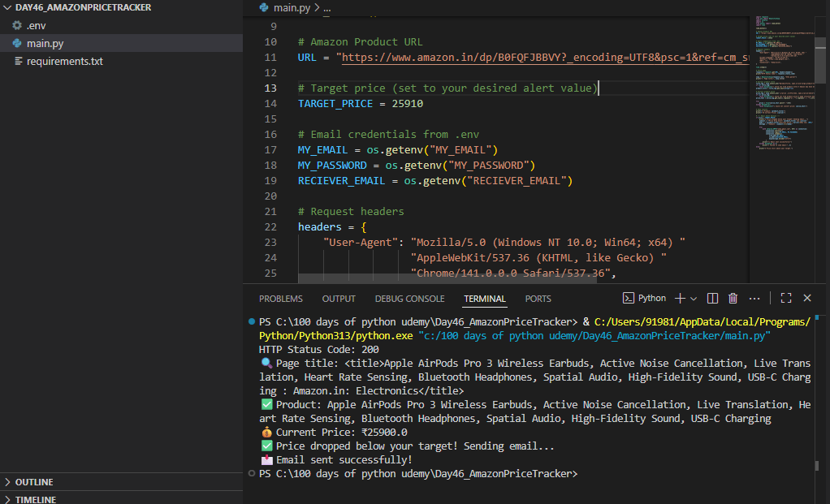Viewport: 830px width, 504px height.
Task: Click line number 13 in the gutter
Action: 270,88
